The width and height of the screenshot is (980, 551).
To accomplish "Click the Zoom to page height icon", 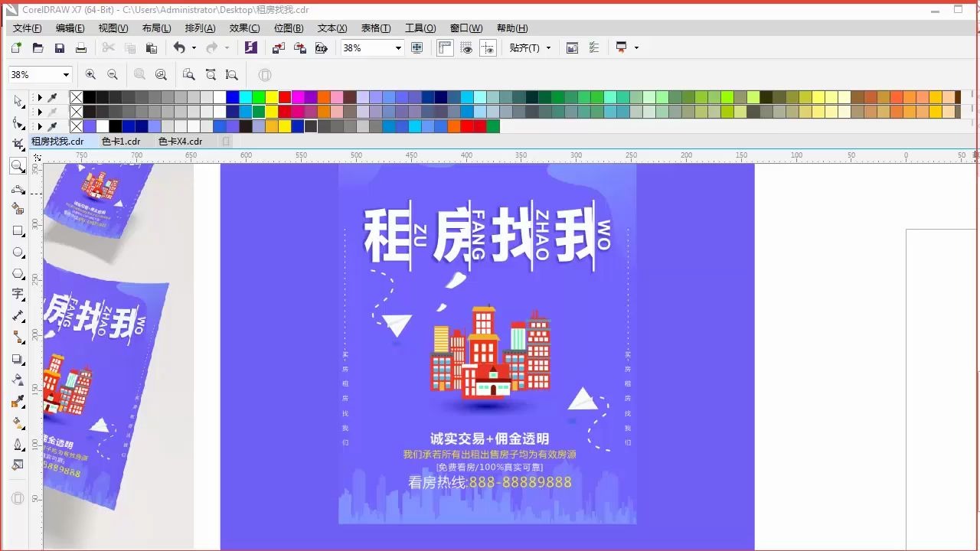I will coord(231,74).
